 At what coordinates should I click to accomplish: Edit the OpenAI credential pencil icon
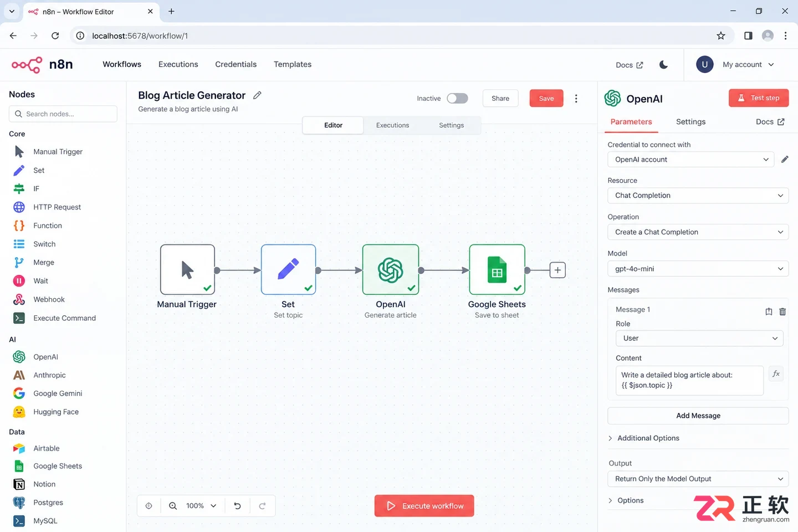[785, 160]
